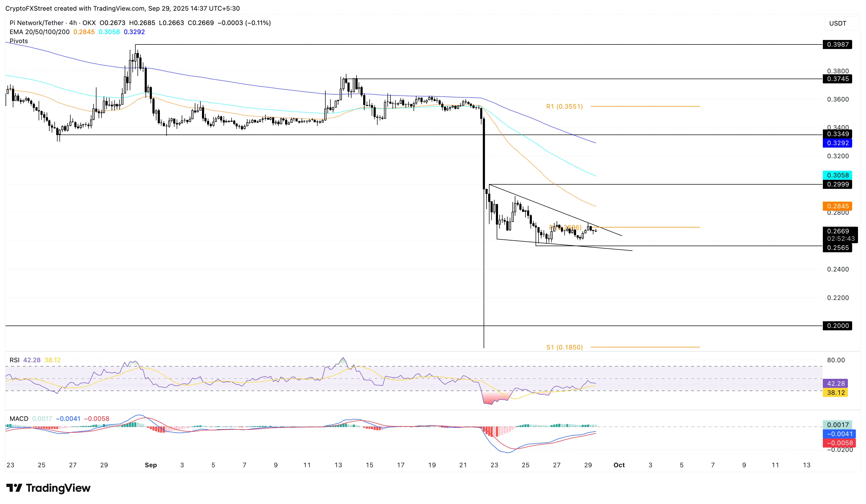
Task: Click the orange 0.2845 EMA price tag
Action: [837, 206]
